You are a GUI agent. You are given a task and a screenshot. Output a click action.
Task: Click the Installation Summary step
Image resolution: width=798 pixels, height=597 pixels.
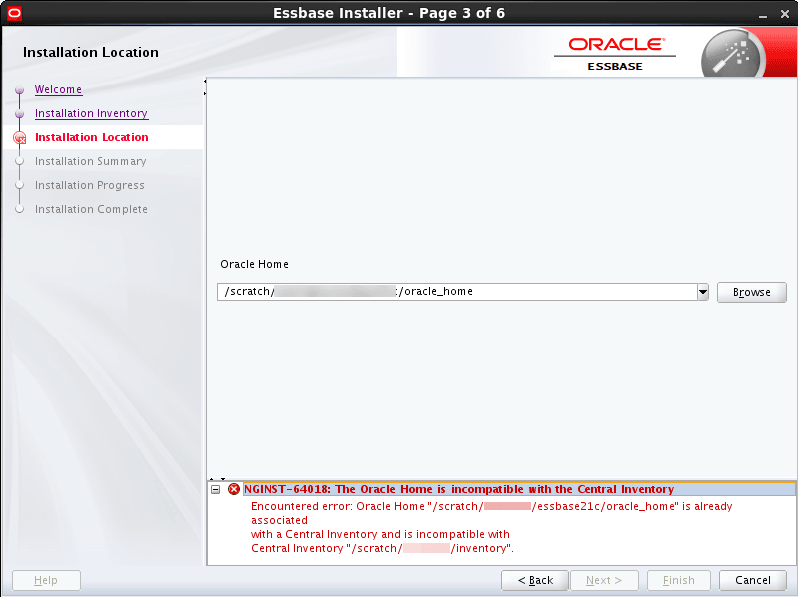click(x=91, y=161)
